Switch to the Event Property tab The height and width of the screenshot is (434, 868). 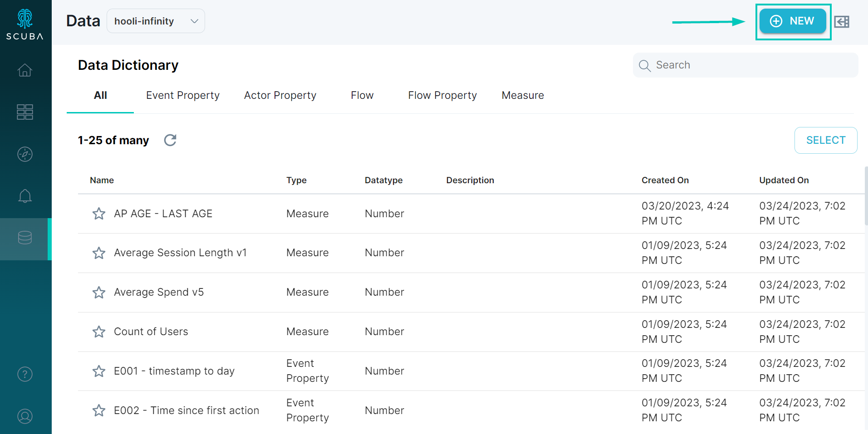point(183,95)
